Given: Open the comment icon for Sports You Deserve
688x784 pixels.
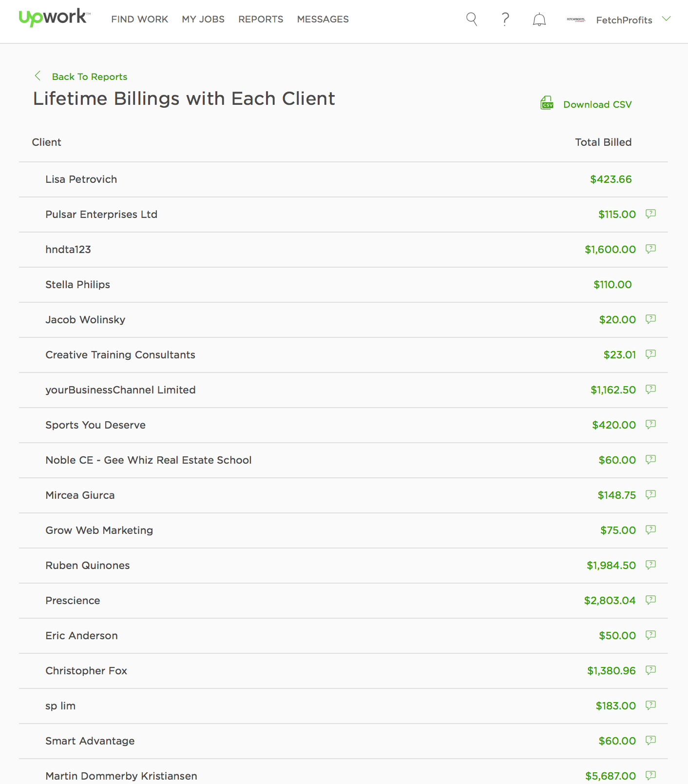Looking at the screenshot, I should click(650, 424).
